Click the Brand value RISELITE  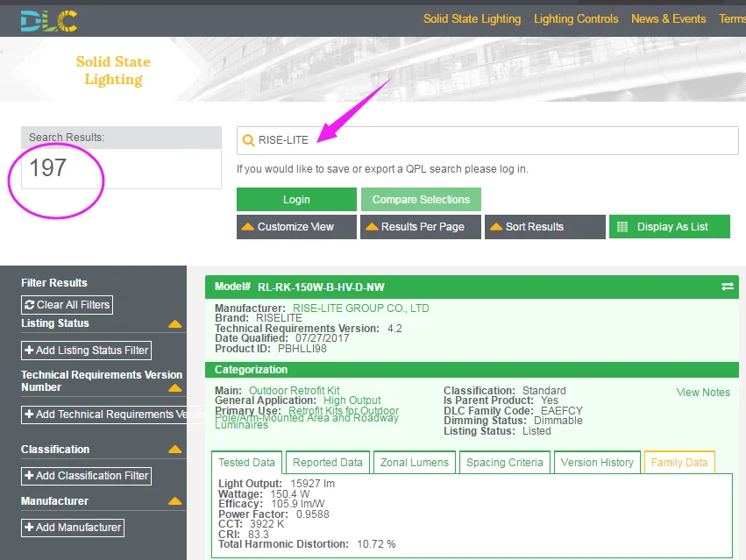[280, 318]
